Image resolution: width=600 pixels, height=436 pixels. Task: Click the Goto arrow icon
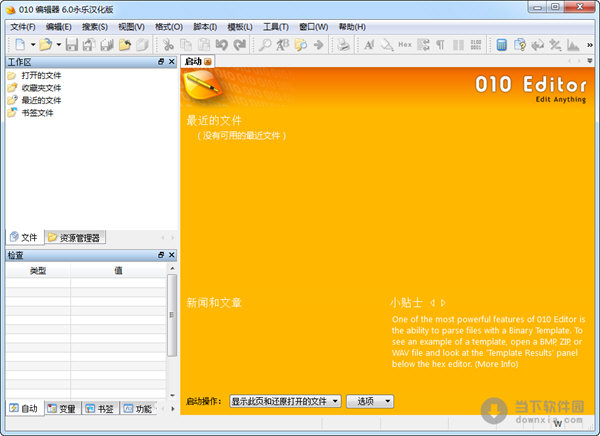(318, 45)
